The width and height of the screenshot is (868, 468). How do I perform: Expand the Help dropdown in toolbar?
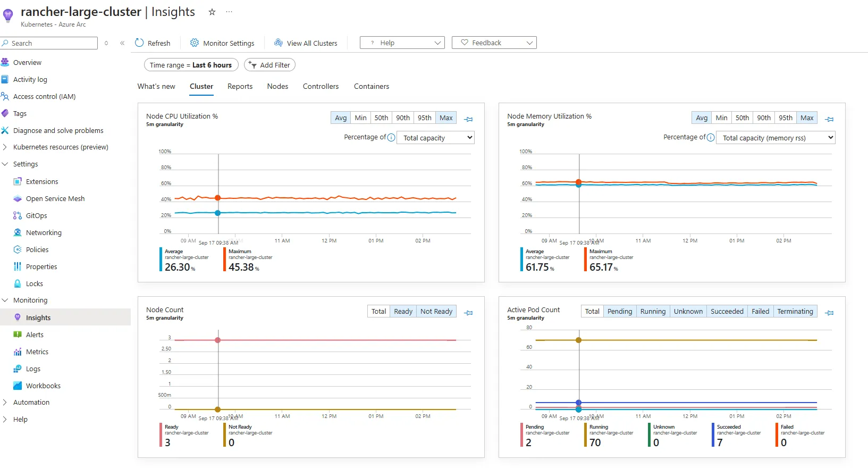[x=402, y=43]
